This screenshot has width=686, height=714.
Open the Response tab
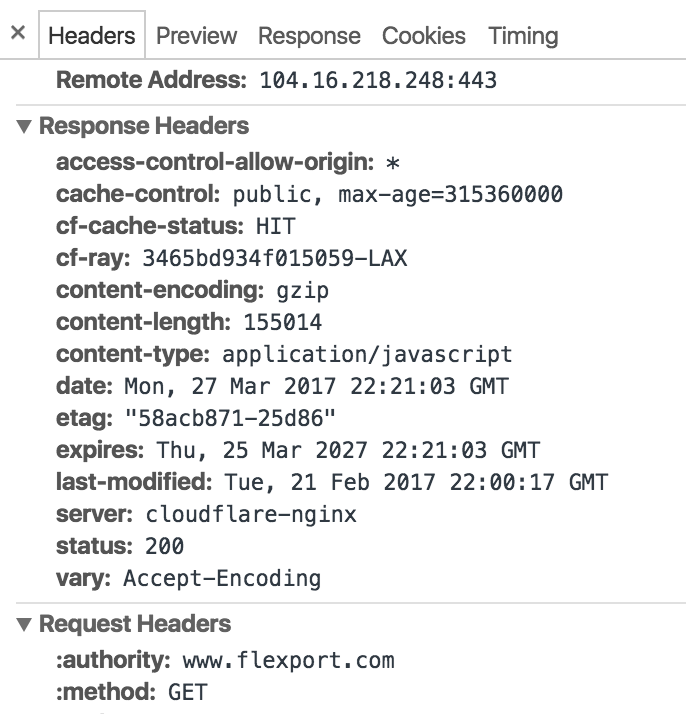coord(309,36)
